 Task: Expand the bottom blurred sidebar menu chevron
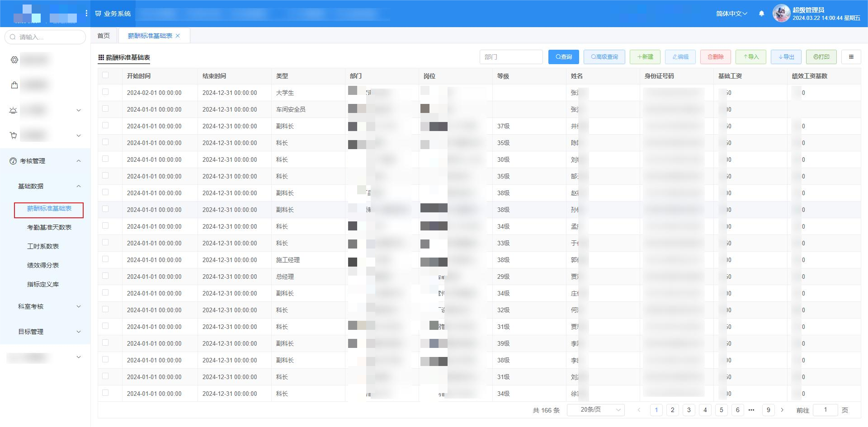coord(79,357)
